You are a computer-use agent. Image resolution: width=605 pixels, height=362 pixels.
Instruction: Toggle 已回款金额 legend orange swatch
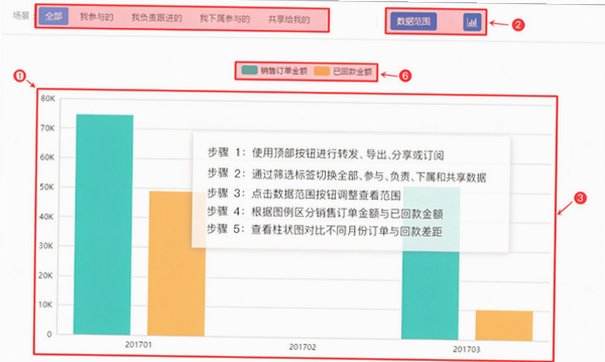322,71
